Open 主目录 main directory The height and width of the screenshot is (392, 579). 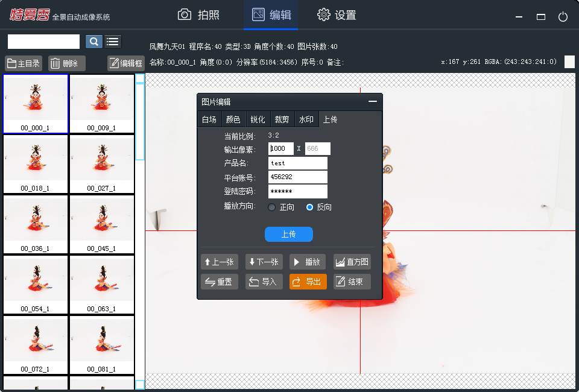[x=24, y=63]
